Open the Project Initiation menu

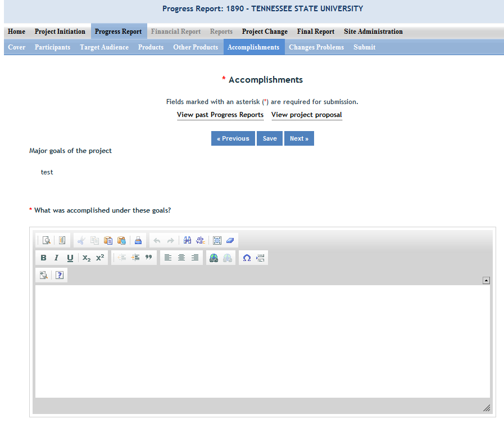[60, 31]
